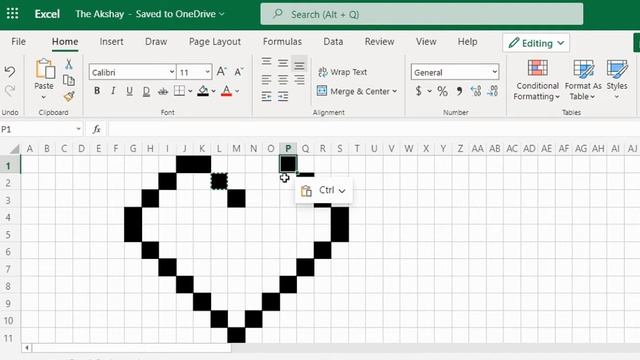The image size is (640, 360).
Task: Toggle Double Underline formatting
Action: pyautogui.click(x=146, y=91)
